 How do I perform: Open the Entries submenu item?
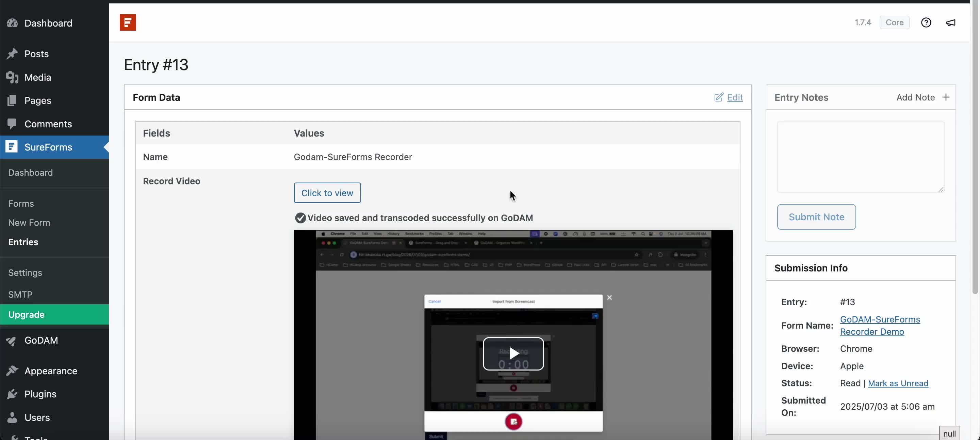[x=23, y=242]
